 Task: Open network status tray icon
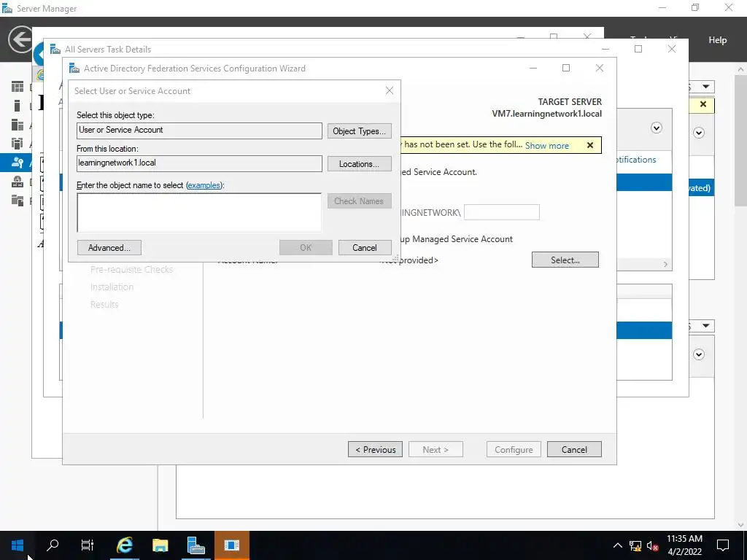point(635,545)
